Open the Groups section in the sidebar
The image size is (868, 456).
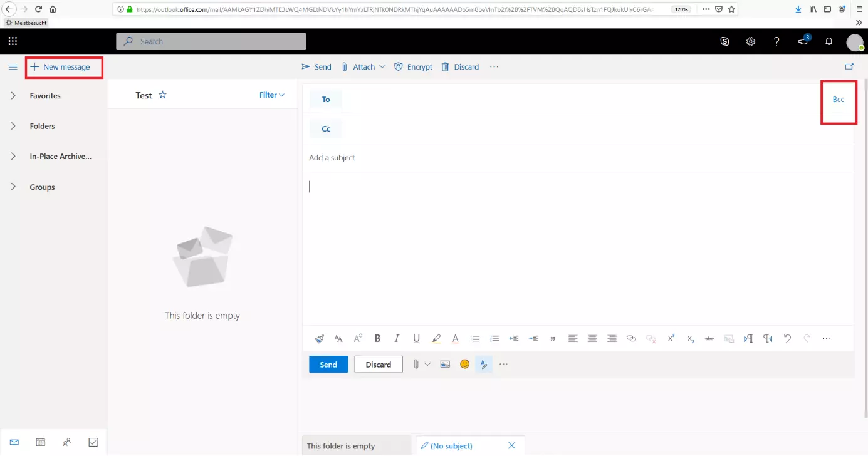(41, 187)
